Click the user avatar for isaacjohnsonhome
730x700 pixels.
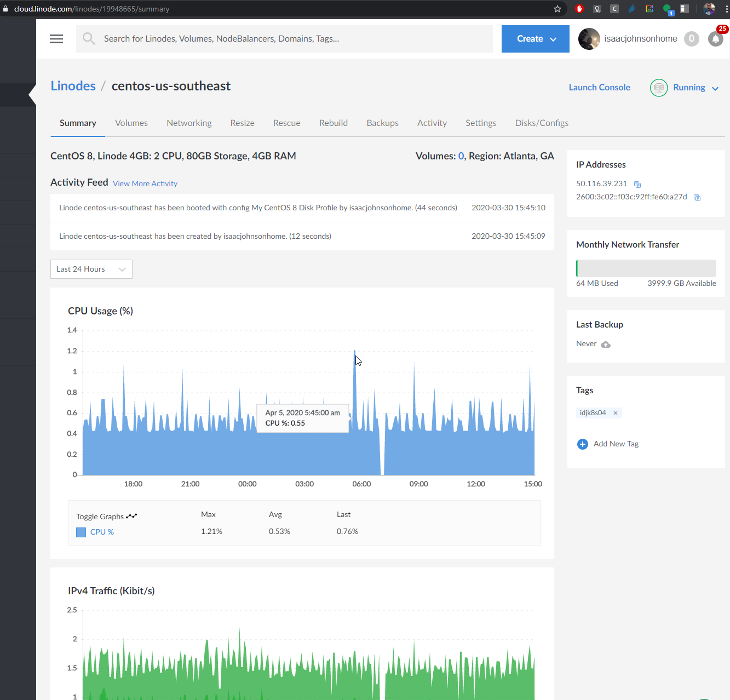pos(589,39)
